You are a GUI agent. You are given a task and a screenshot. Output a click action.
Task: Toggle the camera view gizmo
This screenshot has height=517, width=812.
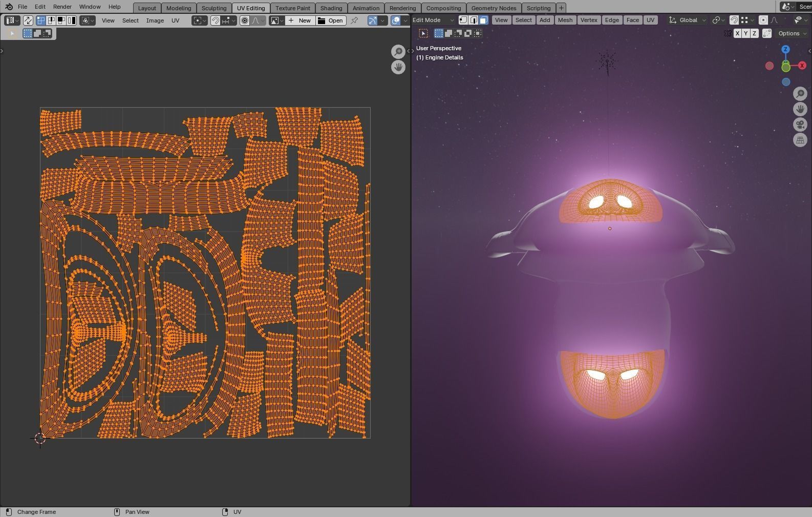(x=800, y=125)
